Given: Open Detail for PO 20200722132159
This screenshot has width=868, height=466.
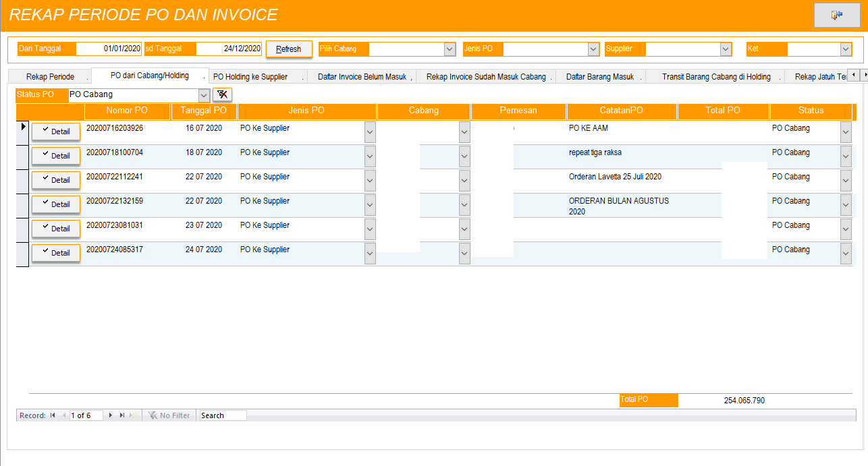Looking at the screenshot, I should point(56,204).
